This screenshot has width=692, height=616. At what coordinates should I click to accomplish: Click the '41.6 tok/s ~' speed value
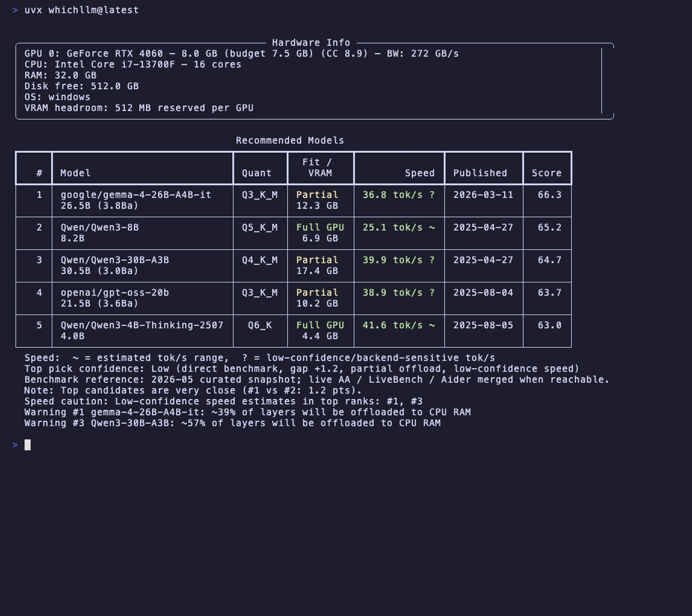[399, 325]
